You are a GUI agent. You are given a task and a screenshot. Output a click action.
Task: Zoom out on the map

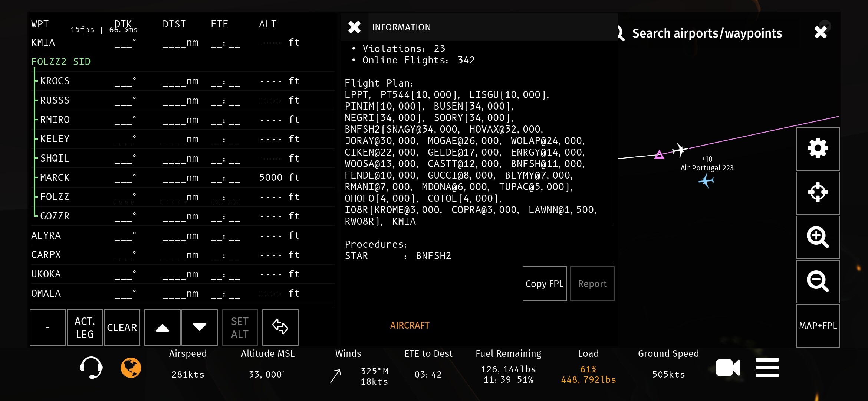818,281
